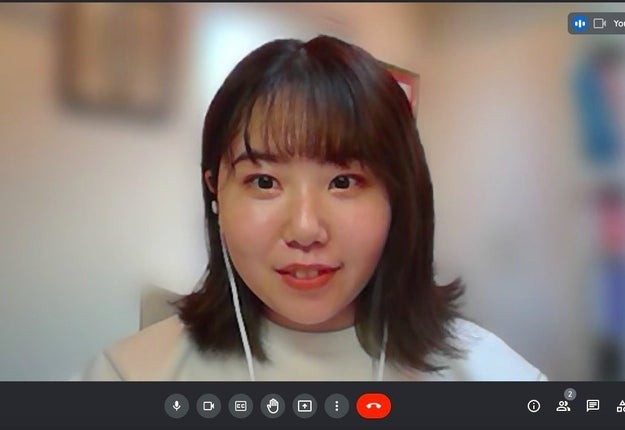This screenshot has height=430, width=625.
Task: Turn off the camera
Action: [x=208, y=406]
